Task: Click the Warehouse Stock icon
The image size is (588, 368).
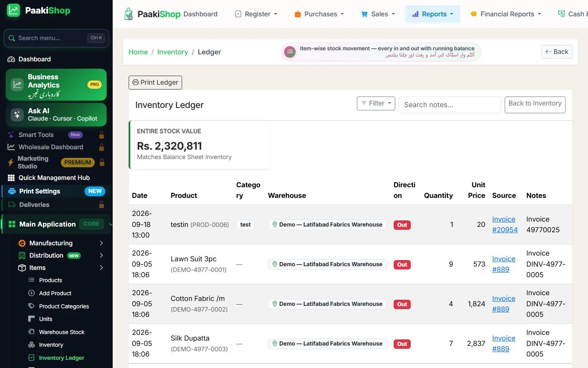Action: point(31,332)
